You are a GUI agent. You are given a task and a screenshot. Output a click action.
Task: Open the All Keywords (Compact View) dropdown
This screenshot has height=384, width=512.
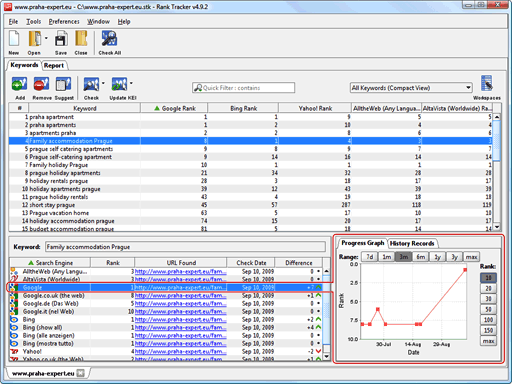411,88
